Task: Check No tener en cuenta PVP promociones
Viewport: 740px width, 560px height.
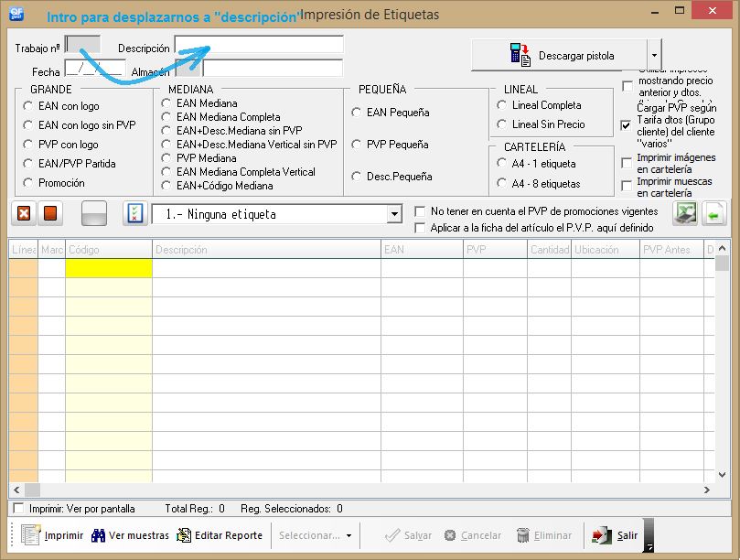Action: point(420,211)
